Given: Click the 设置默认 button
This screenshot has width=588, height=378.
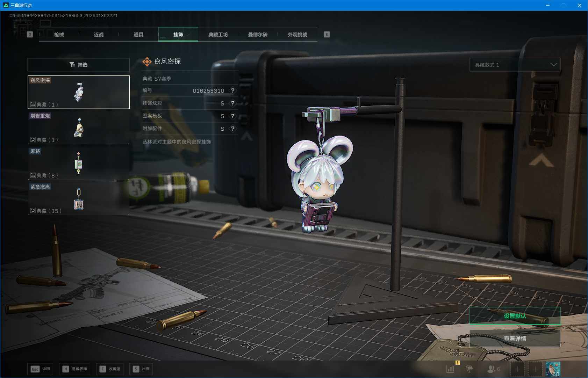Looking at the screenshot, I should pos(515,316).
